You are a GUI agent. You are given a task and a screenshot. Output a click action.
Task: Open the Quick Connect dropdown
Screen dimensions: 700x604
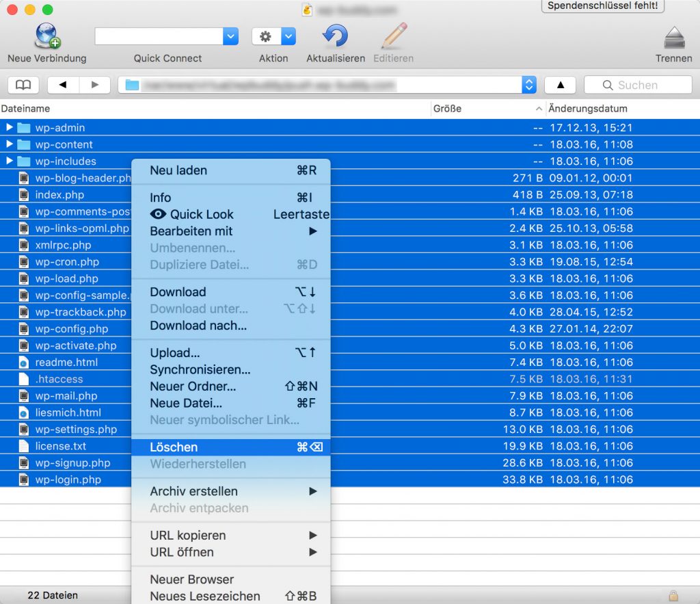[230, 36]
